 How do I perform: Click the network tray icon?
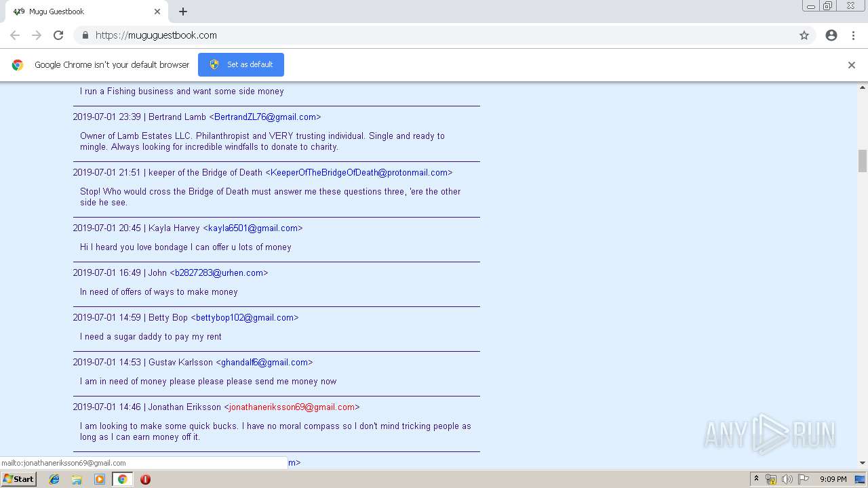click(x=771, y=479)
